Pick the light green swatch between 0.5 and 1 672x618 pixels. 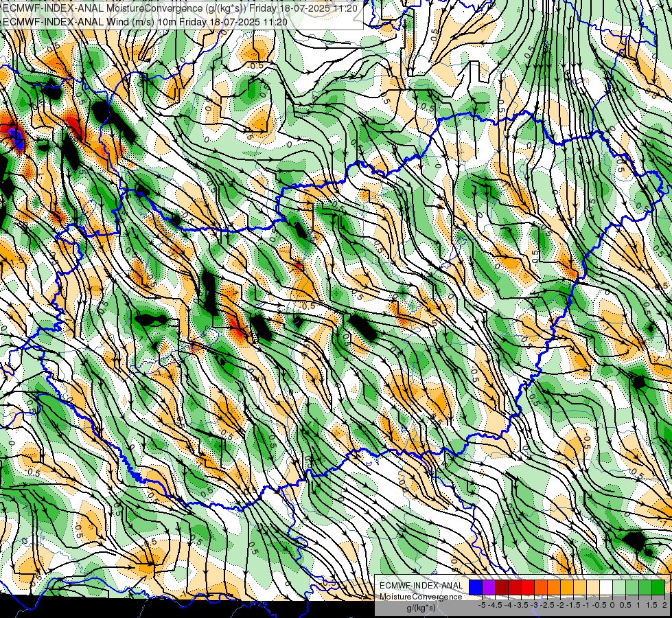[x=632, y=588]
